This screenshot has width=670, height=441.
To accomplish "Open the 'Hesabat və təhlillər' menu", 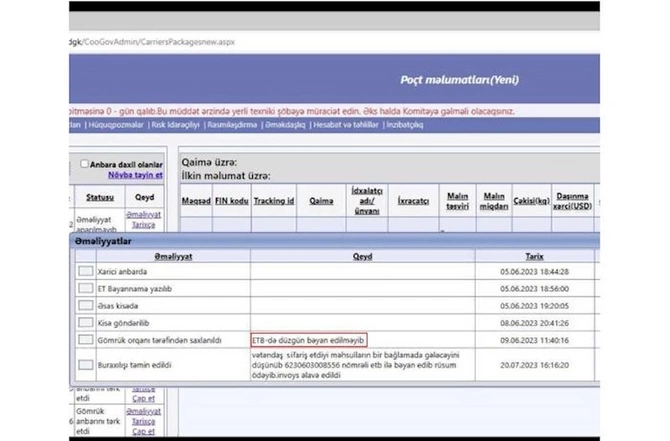I will [346, 125].
